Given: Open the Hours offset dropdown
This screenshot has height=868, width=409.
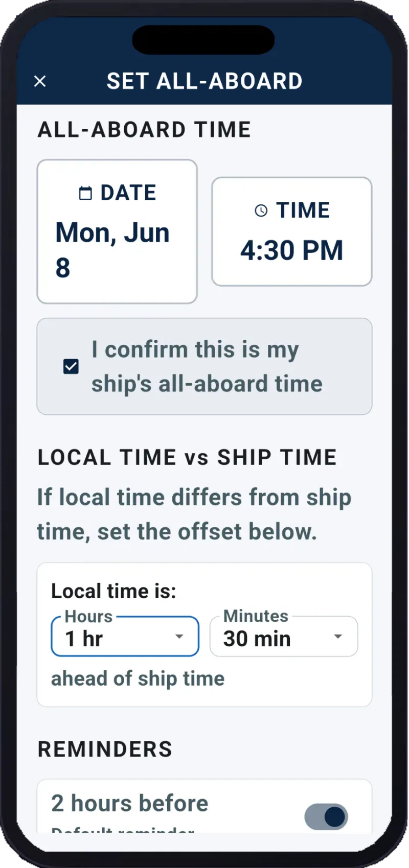Looking at the screenshot, I should pos(125,636).
